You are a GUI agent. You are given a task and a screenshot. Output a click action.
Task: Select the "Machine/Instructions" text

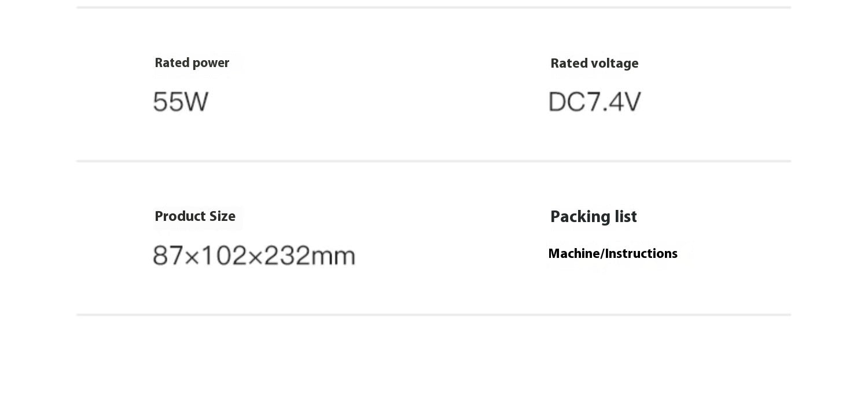[612, 254]
